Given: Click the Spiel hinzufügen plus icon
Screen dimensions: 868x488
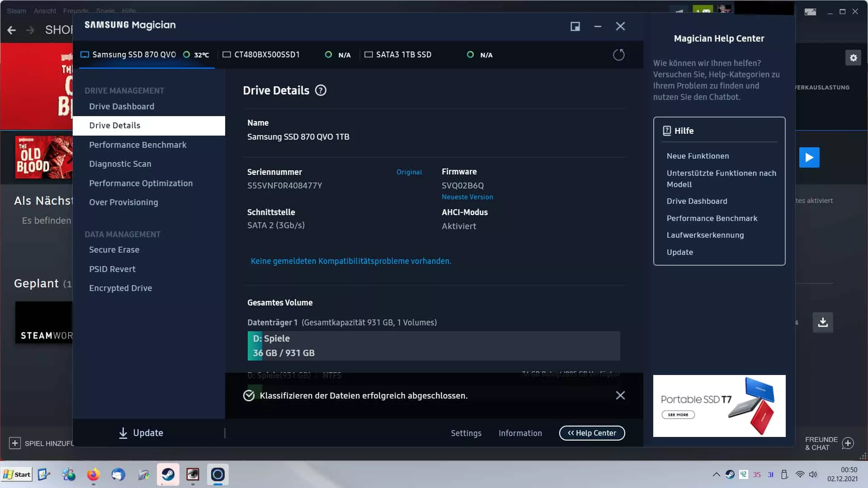Looking at the screenshot, I should click(x=15, y=443).
